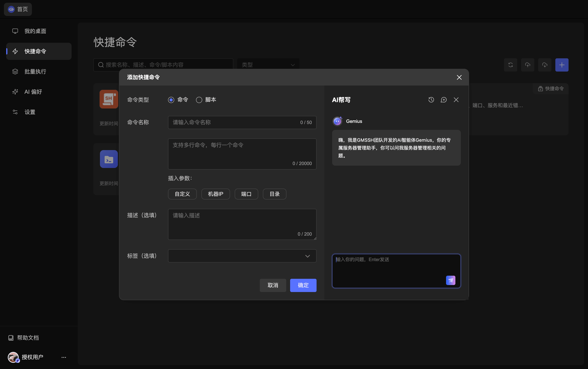
Task: Click the multi-line command text area
Action: pyautogui.click(x=242, y=154)
